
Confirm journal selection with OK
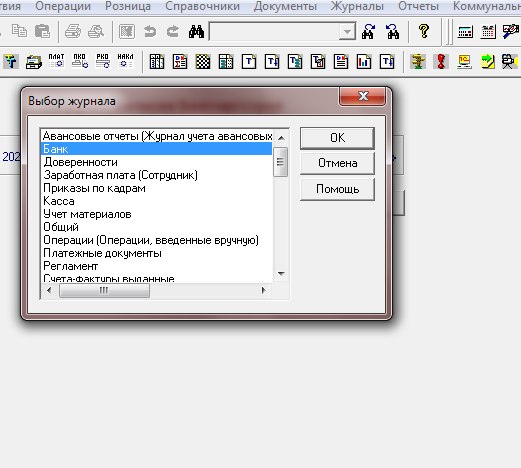point(337,138)
